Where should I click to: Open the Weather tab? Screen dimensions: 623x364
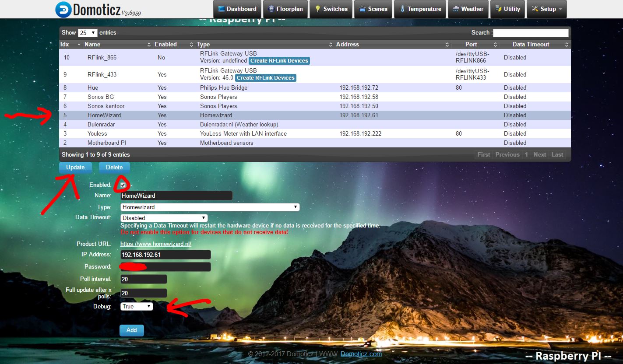468,9
